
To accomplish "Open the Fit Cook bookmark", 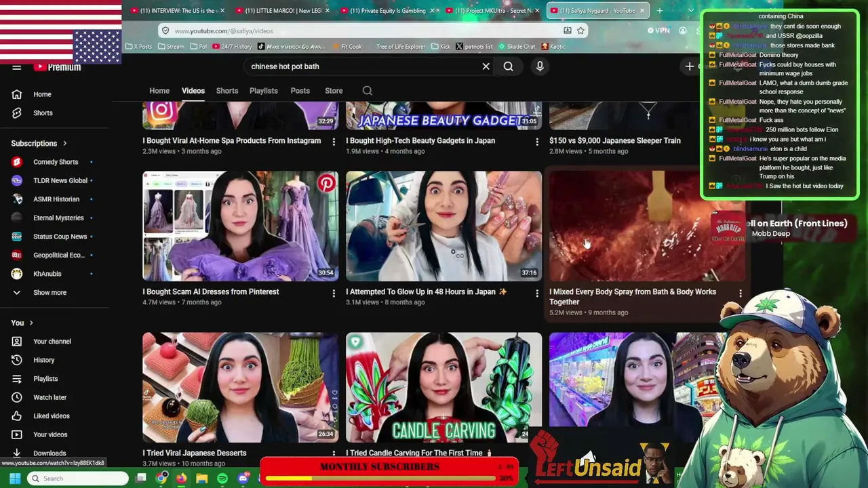I will click(347, 47).
